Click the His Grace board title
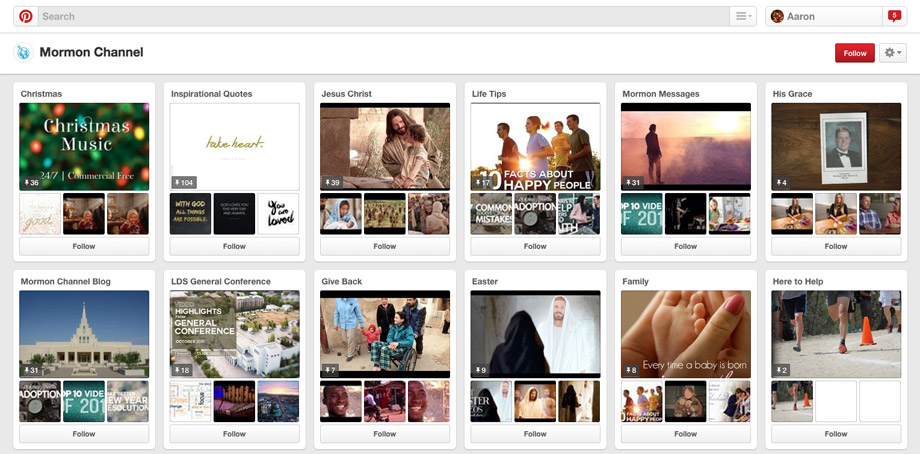 pyautogui.click(x=792, y=94)
